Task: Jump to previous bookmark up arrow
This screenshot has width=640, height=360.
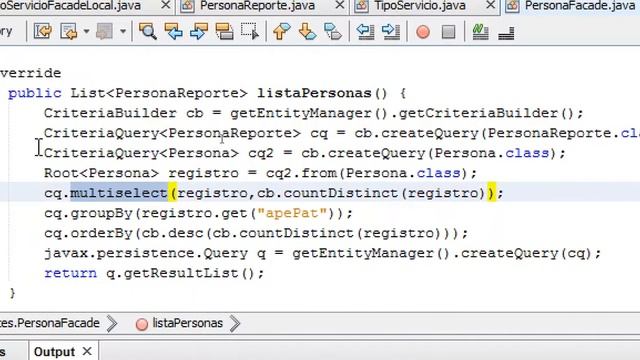Action: point(282,31)
